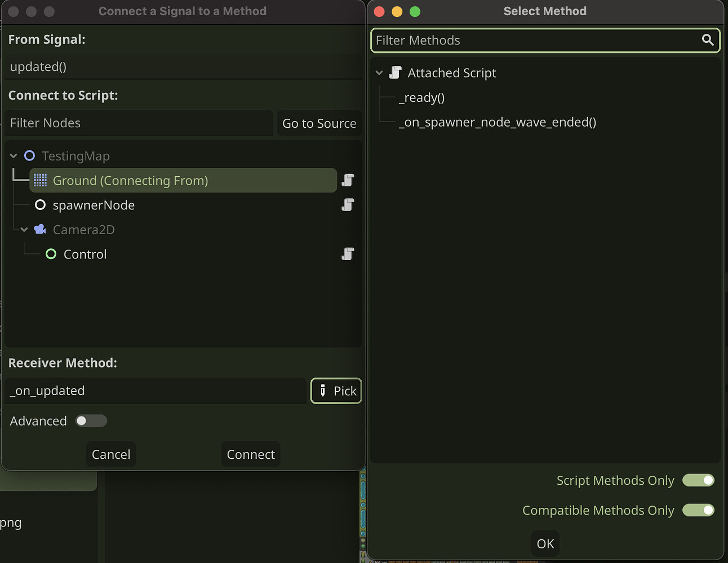Disable the Advanced toggle
This screenshot has width=728, height=563.
[91, 421]
